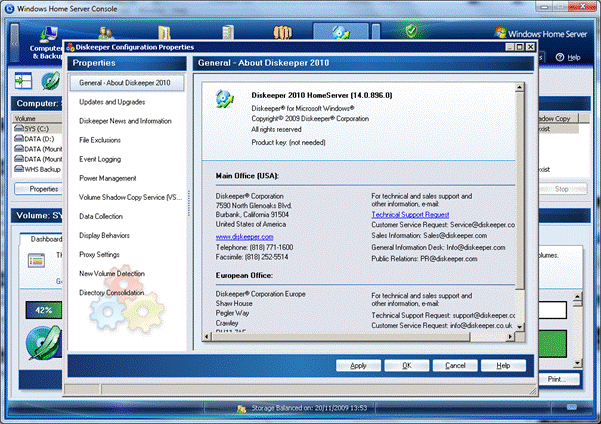This screenshot has height=424, width=601.
Task: Click the Apply button
Action: tap(358, 365)
